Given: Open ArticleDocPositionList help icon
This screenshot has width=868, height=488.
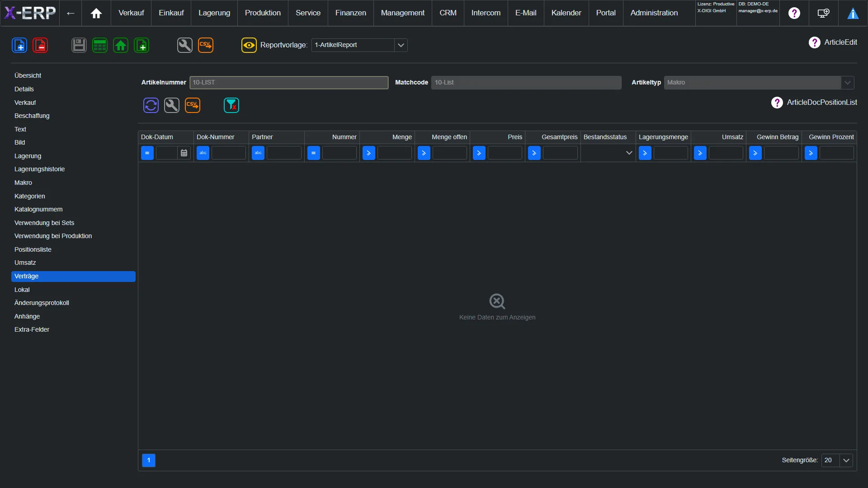Looking at the screenshot, I should 777,103.
